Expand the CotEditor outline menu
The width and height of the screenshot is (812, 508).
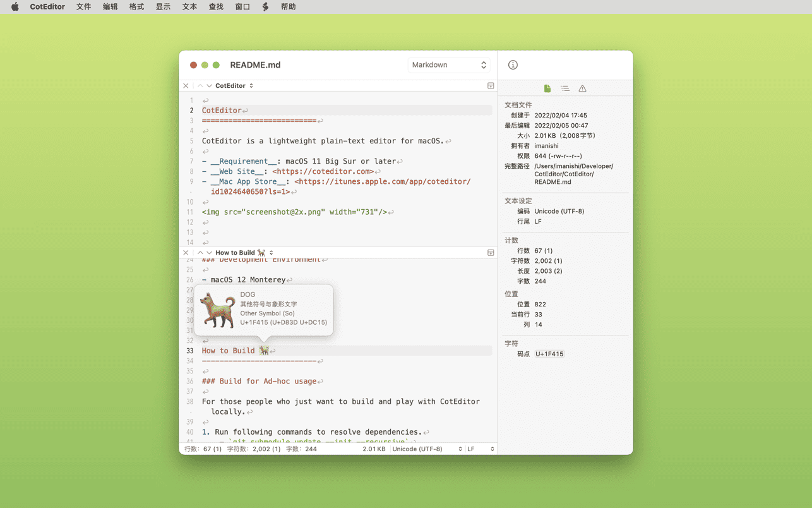[234, 86]
